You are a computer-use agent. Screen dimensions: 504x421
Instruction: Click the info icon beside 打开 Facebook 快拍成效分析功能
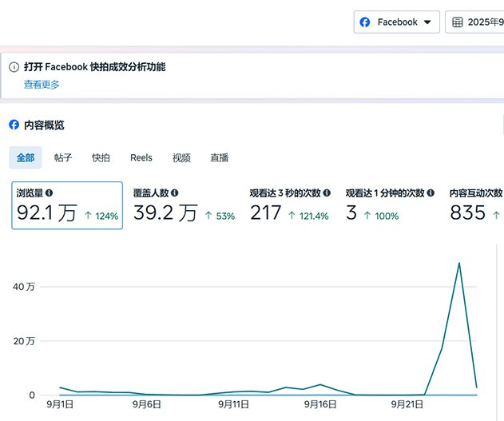(x=14, y=67)
